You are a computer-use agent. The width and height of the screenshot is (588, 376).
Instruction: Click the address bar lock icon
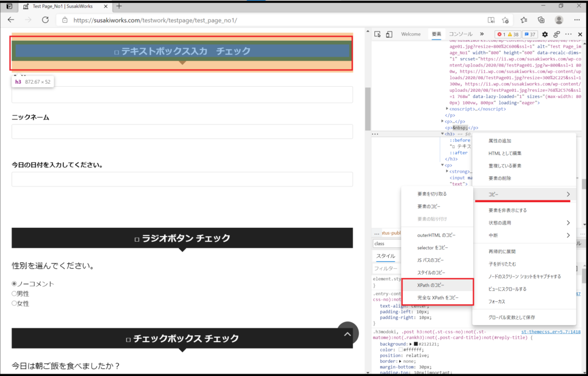[65, 20]
